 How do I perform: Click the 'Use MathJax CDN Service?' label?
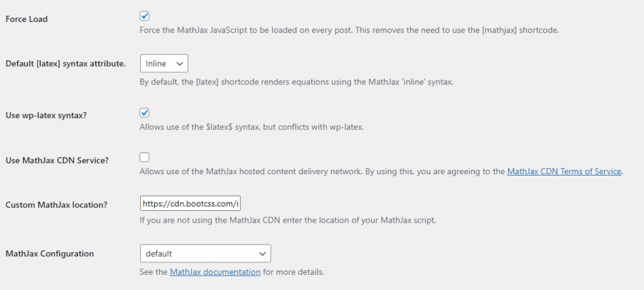click(x=57, y=160)
